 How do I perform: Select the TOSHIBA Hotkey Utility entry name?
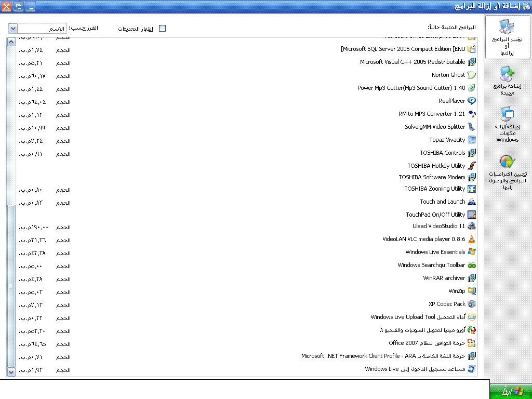pyautogui.click(x=436, y=166)
